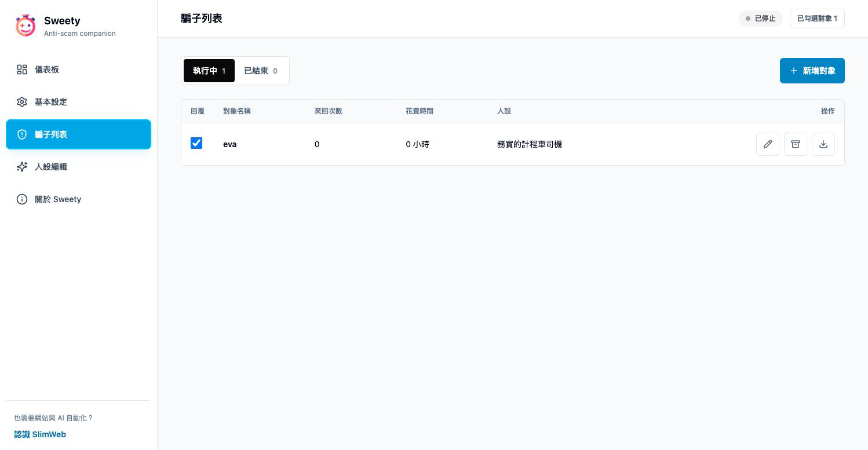Click the Sweety logo icon

[25, 26]
